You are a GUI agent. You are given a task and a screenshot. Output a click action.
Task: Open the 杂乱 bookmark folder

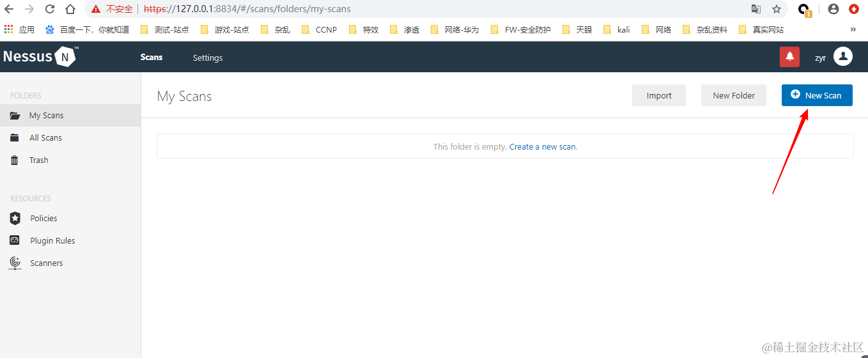point(275,29)
